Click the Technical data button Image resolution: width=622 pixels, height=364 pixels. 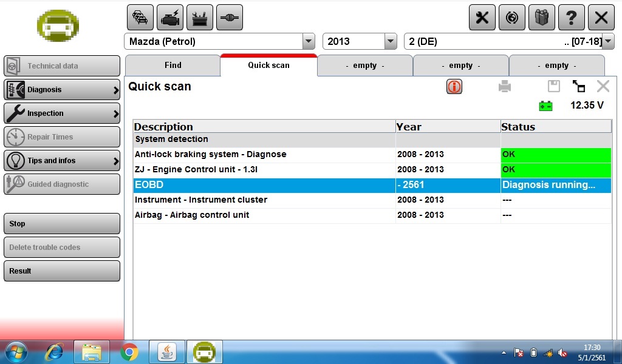point(62,66)
